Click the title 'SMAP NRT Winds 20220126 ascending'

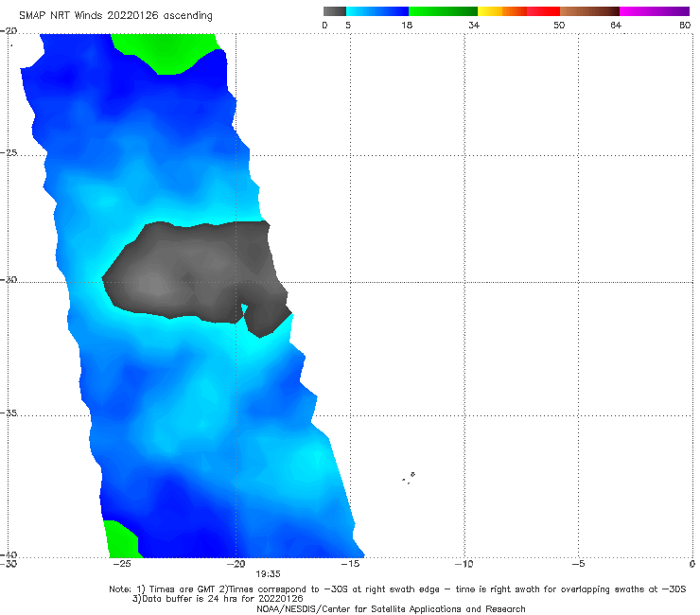point(115,15)
